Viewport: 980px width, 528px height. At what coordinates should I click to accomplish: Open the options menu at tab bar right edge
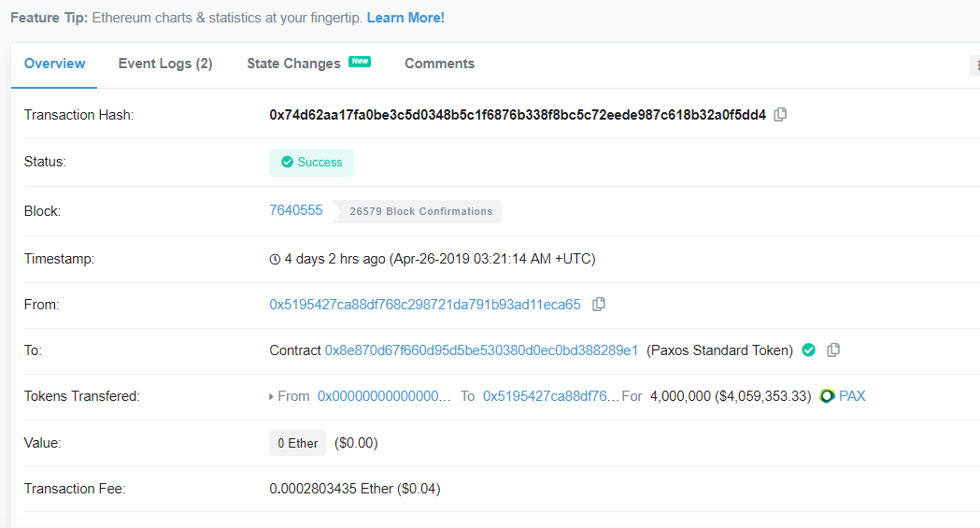(974, 65)
